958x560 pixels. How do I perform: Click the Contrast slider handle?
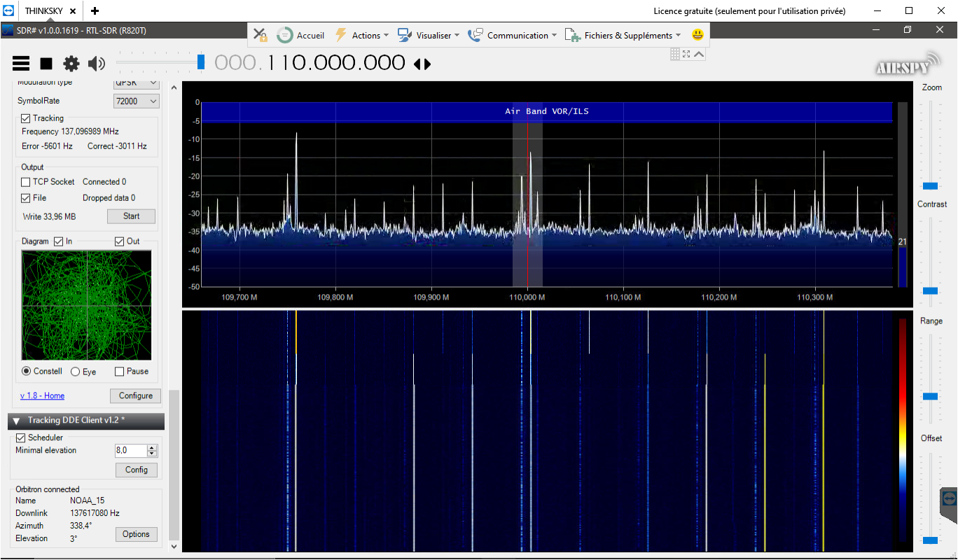point(930,290)
